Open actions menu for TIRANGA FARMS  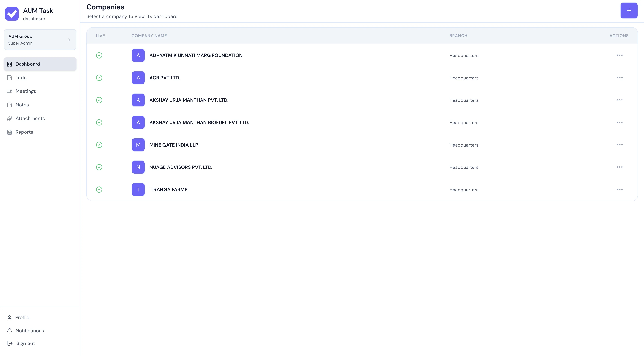(620, 190)
